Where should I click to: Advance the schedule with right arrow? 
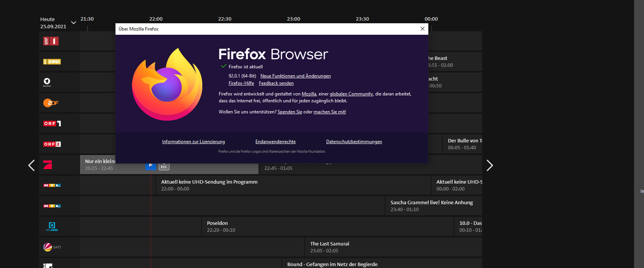(490, 165)
